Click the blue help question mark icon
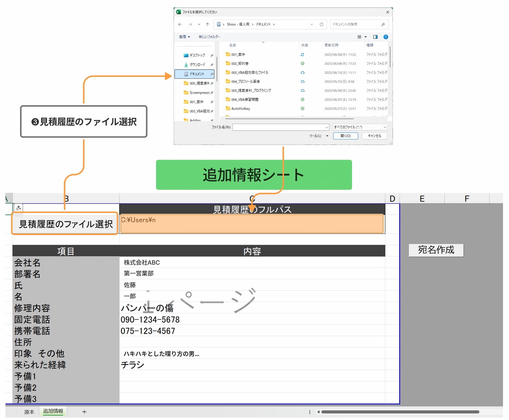The width and height of the screenshot is (509, 420). coord(386,37)
